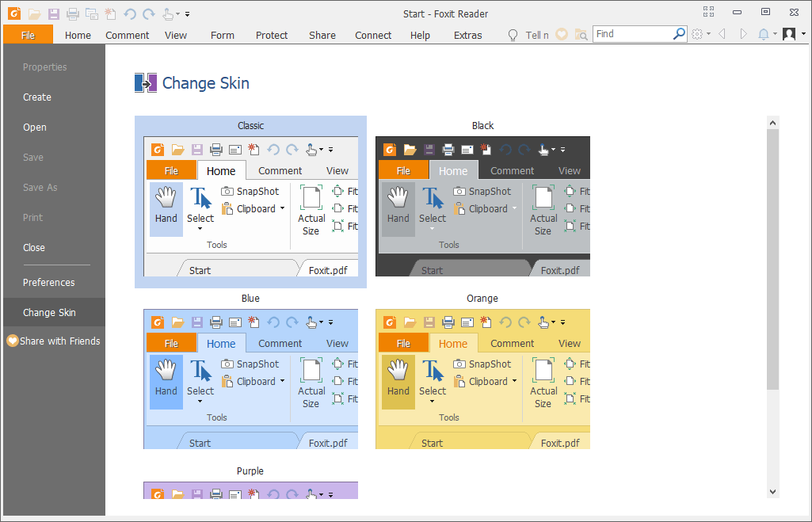This screenshot has width=812, height=522.
Task: Click inside the Find text box
Action: [x=633, y=33]
